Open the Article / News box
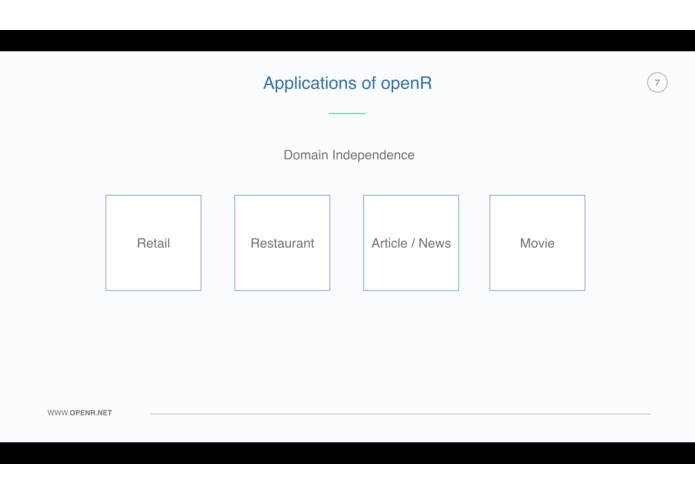695x494 pixels. coord(411,243)
